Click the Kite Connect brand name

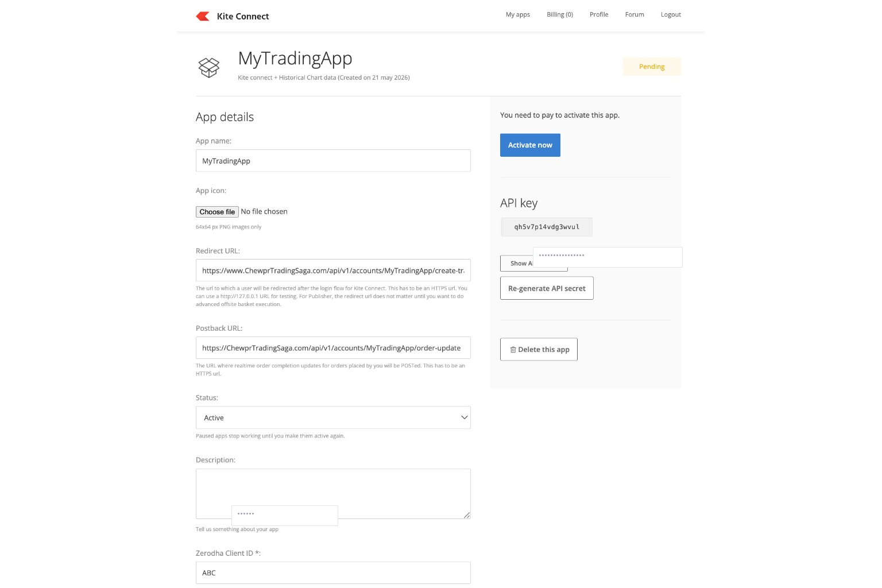coord(242,16)
